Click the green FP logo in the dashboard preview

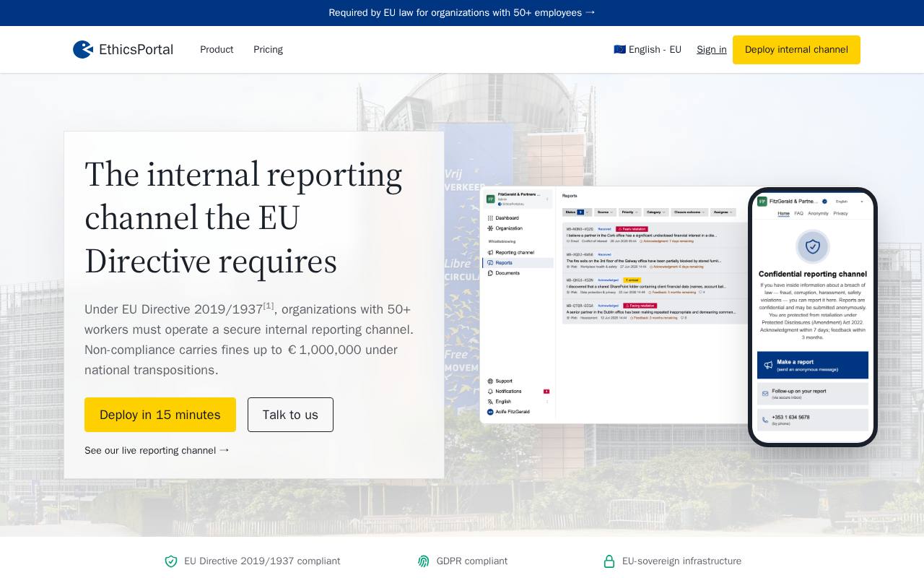[x=491, y=199]
